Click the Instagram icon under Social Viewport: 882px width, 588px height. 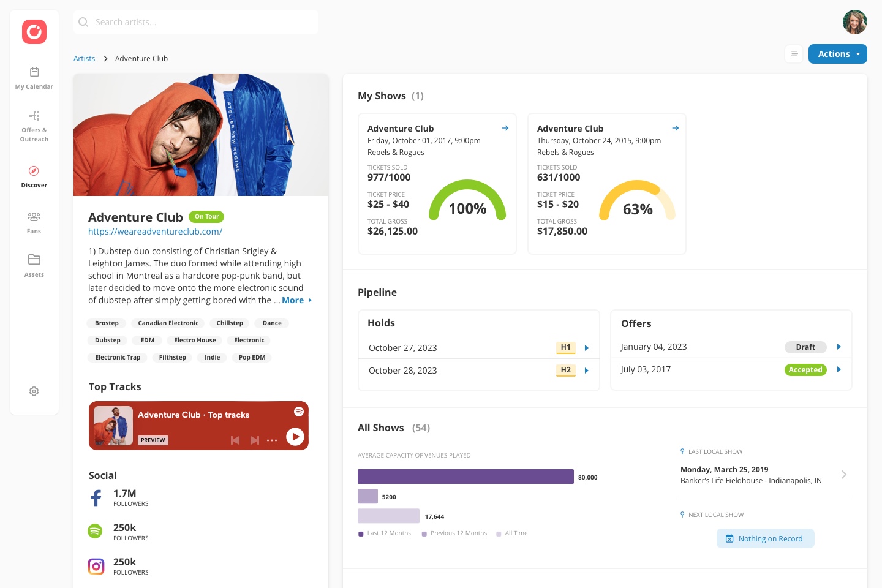coord(96,567)
